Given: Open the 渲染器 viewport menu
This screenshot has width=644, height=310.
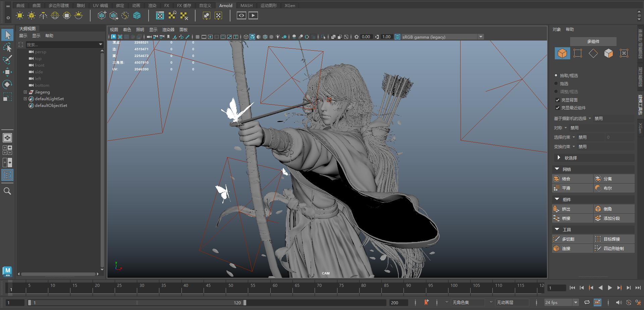Looking at the screenshot, I should pyautogui.click(x=168, y=29).
